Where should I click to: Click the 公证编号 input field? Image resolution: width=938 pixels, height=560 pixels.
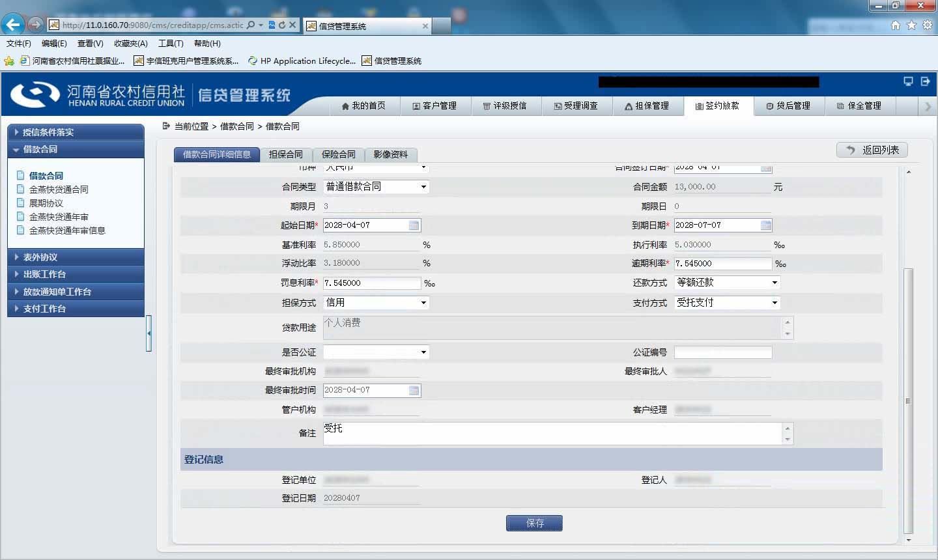point(722,352)
